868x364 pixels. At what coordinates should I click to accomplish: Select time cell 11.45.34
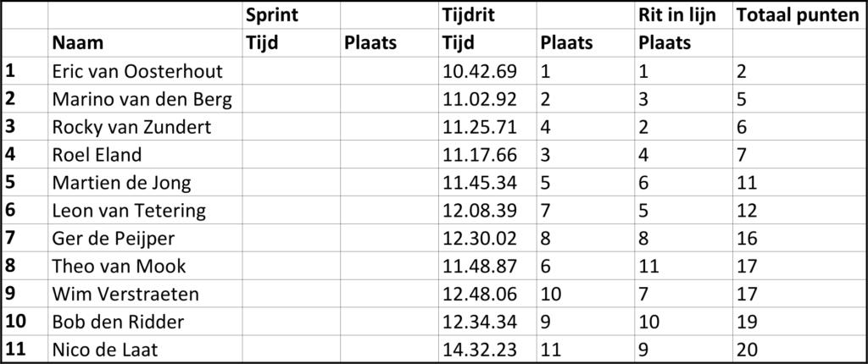[480, 183]
